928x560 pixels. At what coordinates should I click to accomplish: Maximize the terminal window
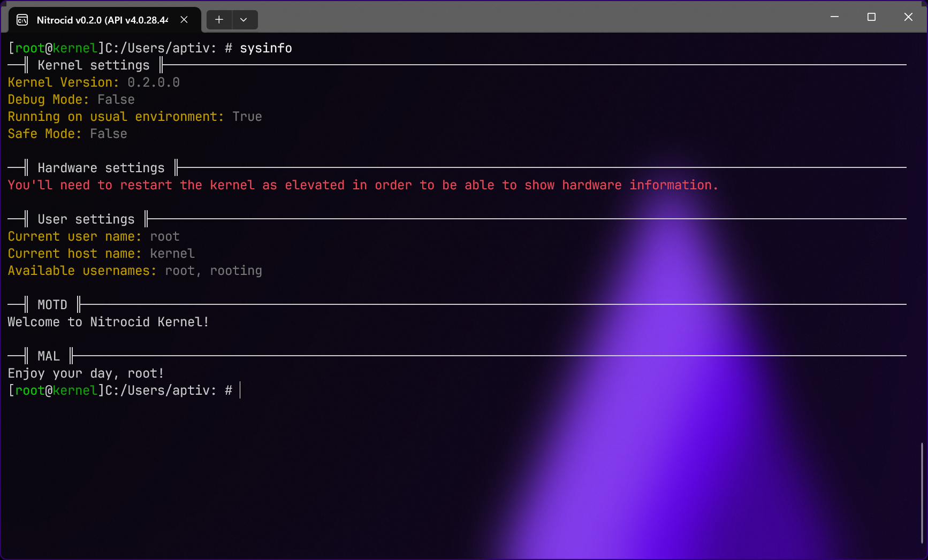871,17
